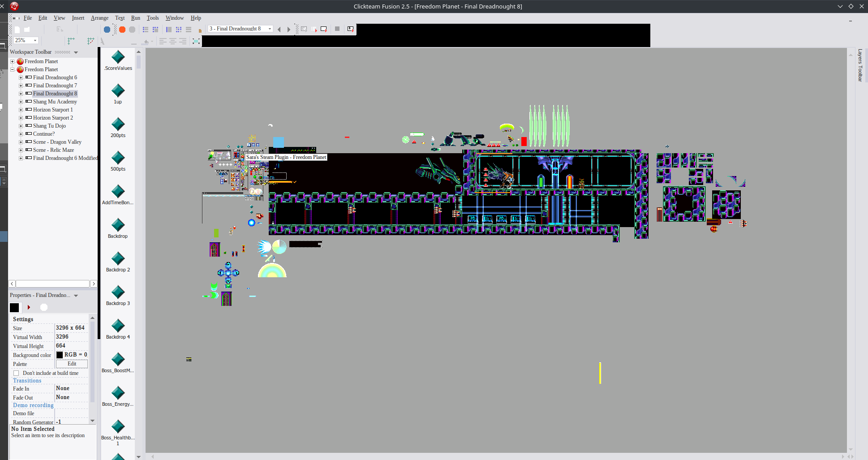Open the Arrange menu

[x=99, y=18]
